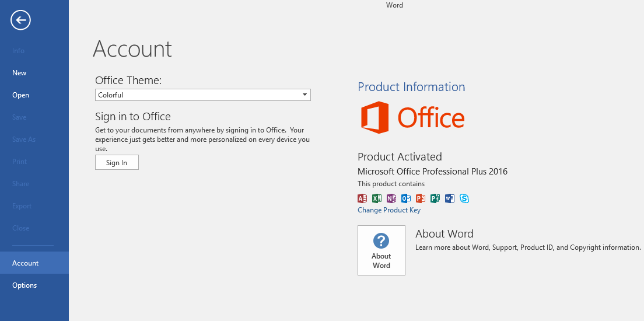
Task: Click the large Office logo
Action: pos(412,117)
